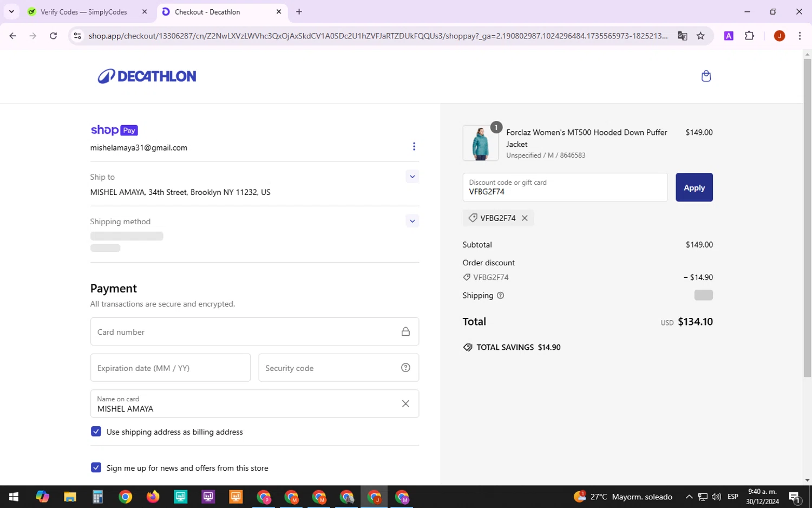Open a new browser tab

pyautogui.click(x=299, y=11)
